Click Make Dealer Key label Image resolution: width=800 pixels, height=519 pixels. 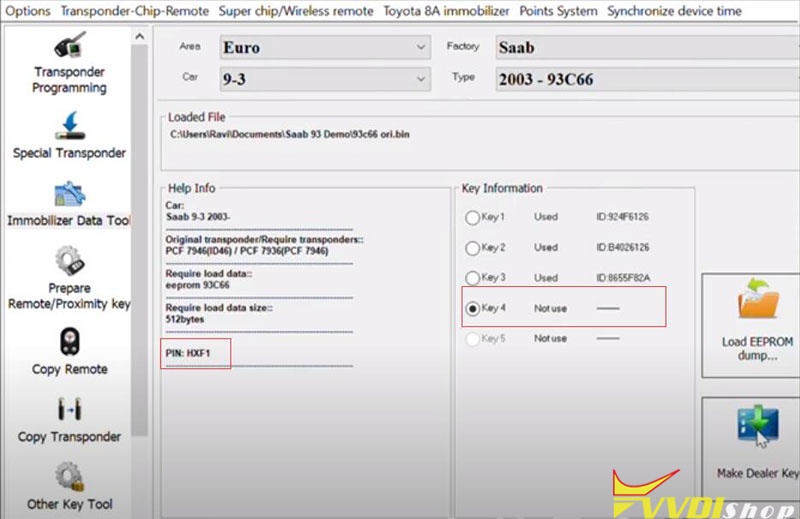(758, 473)
